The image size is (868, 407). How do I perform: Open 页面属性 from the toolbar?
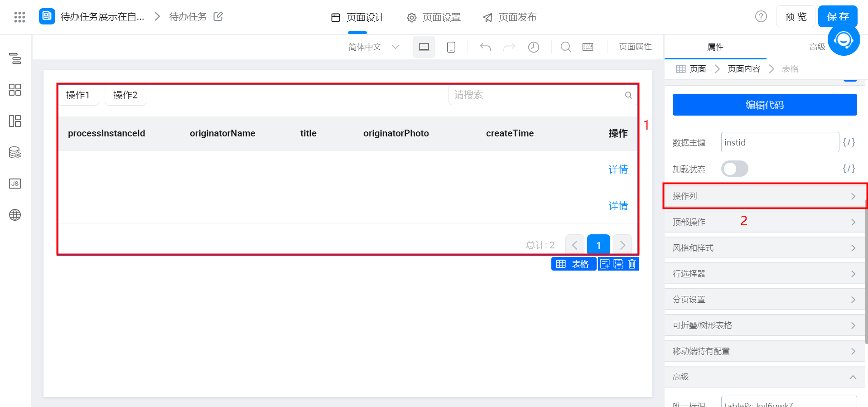[635, 47]
